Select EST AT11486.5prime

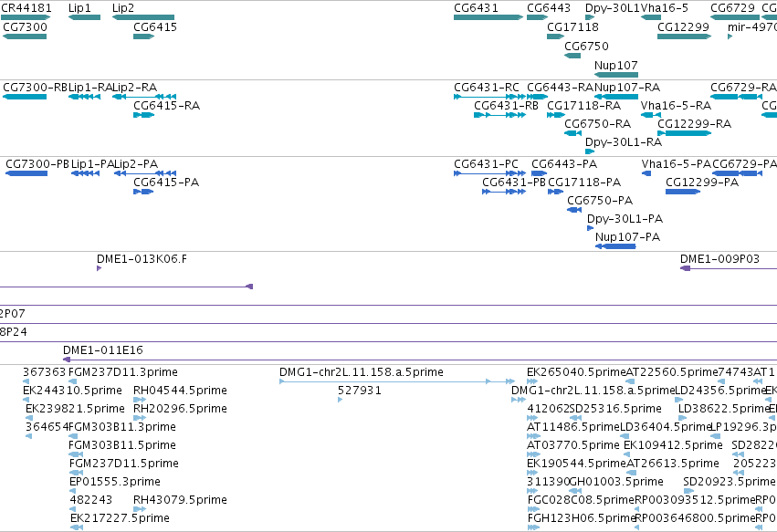pos(573,427)
